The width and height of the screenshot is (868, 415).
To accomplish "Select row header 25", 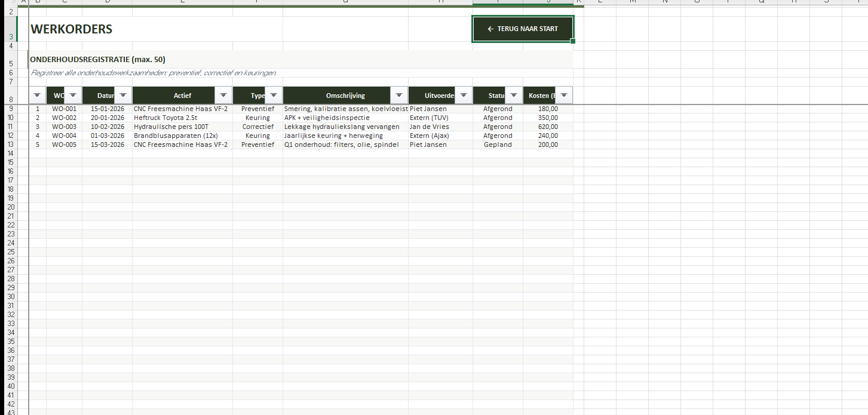I will click(x=10, y=252).
